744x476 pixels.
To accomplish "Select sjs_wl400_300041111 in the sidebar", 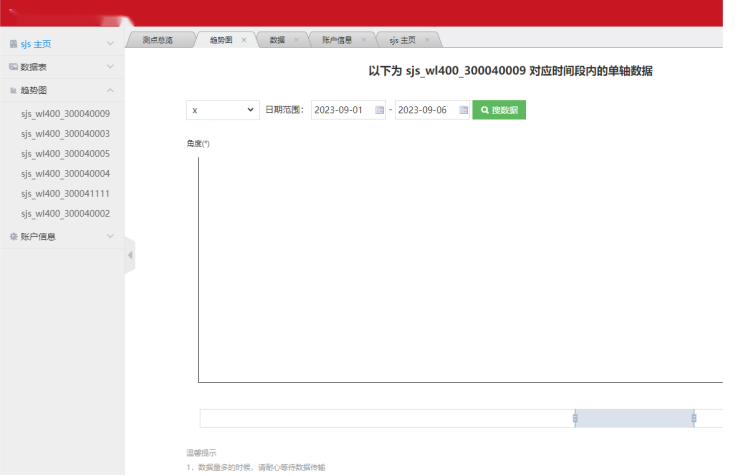I will pyautogui.click(x=65, y=194).
